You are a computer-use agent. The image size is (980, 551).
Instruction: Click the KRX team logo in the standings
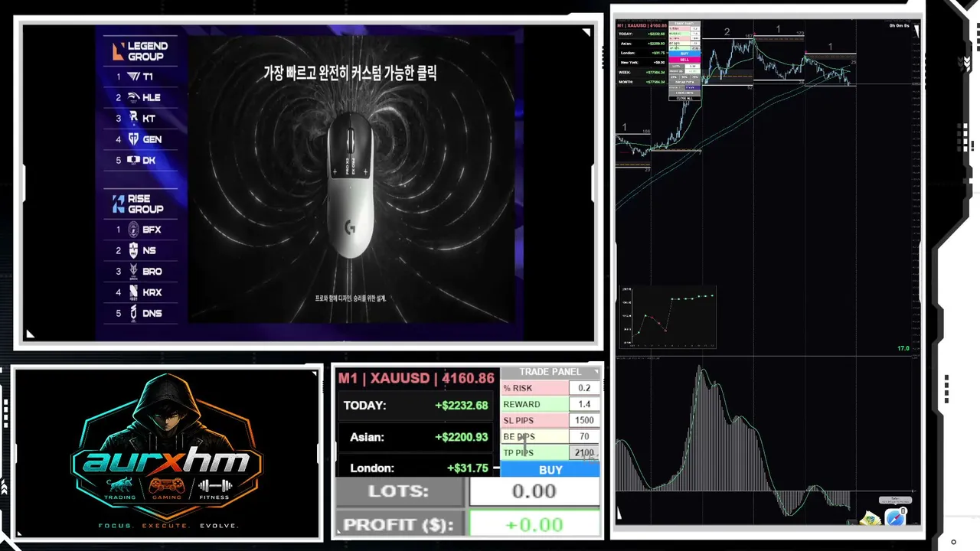(133, 292)
